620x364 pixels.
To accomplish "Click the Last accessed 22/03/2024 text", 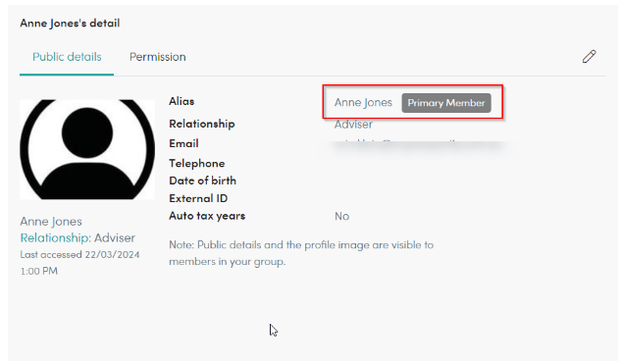I will [79, 254].
